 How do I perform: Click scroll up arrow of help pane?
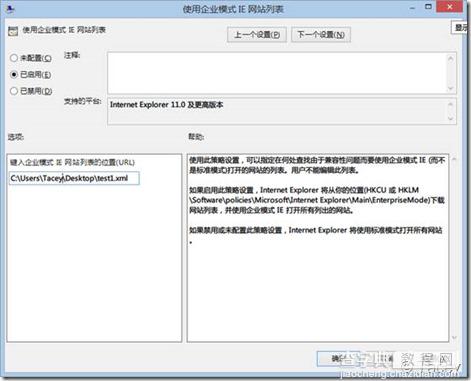click(454, 159)
